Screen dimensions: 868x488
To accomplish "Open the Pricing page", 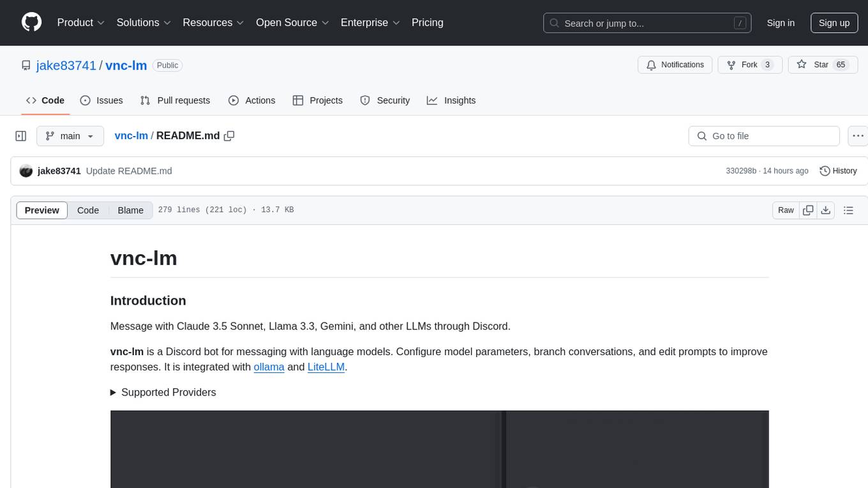I will (x=428, y=22).
